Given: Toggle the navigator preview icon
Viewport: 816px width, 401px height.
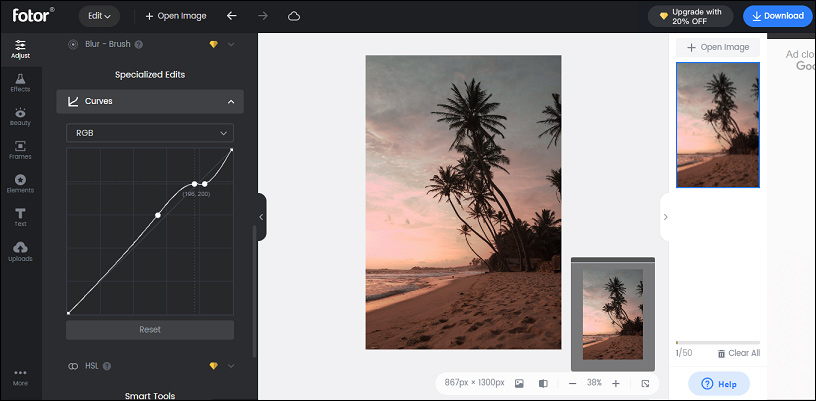Looking at the screenshot, I should (x=645, y=383).
